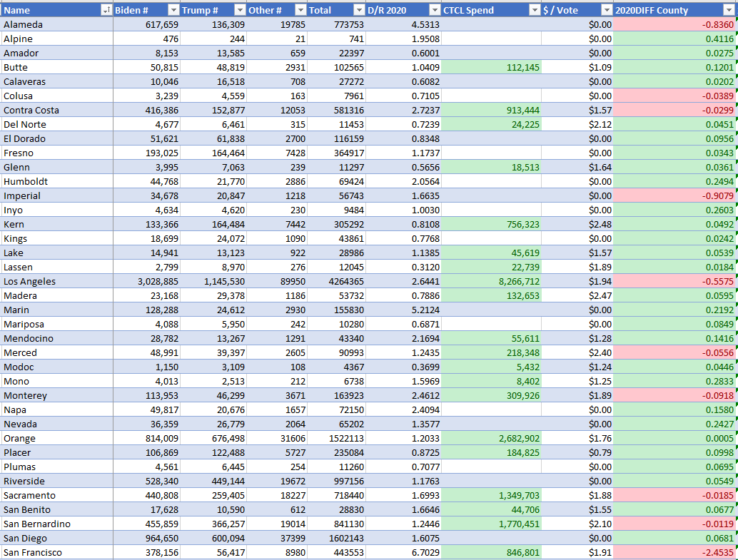Select the Los Angeles name cell

pyautogui.click(x=57, y=281)
